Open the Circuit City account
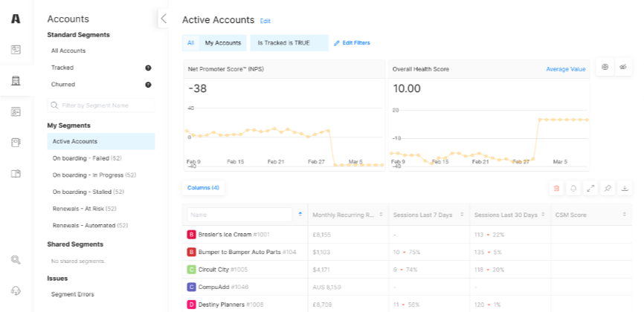Image resolution: width=644 pixels, height=312 pixels. 213,270
